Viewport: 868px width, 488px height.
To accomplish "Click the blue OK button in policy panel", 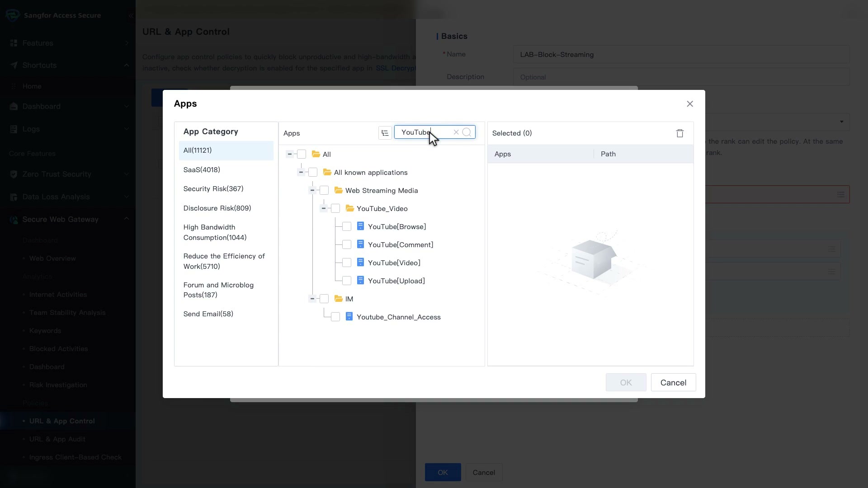I will tap(443, 472).
